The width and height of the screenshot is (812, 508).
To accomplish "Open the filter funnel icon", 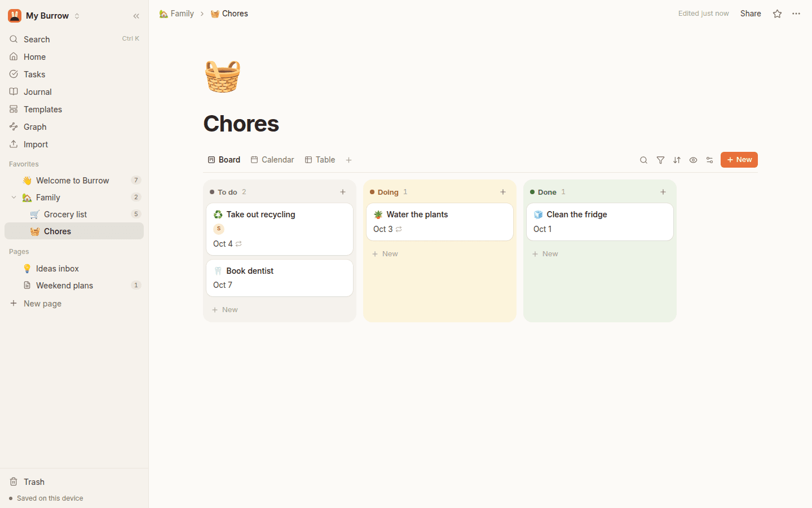I will coord(660,160).
